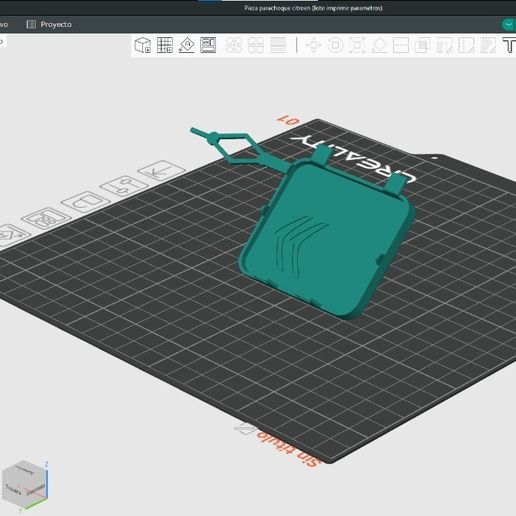Click the Add plate grid icon

[x=165, y=45]
